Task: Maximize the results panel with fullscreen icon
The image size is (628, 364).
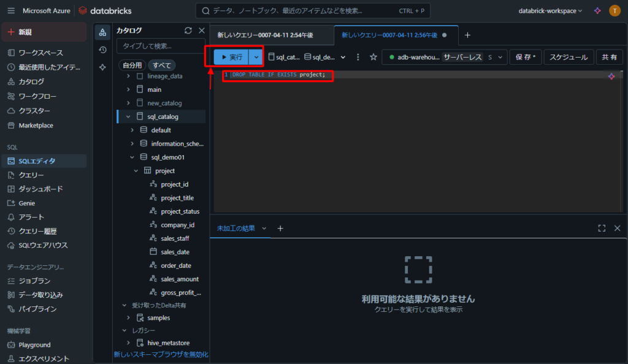Action: (602, 228)
